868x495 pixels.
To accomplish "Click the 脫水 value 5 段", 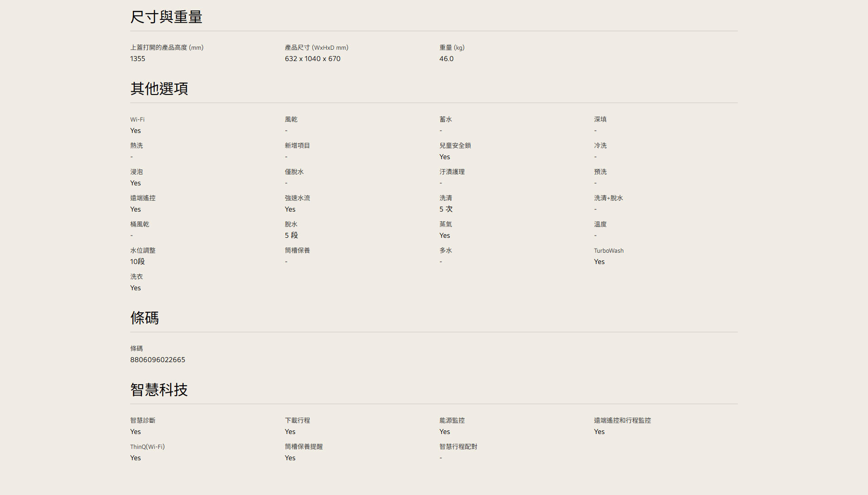I will [x=291, y=236].
